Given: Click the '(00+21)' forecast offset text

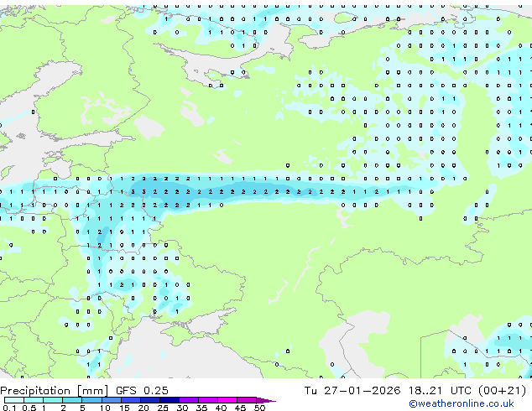Looking at the screenshot, I should click(503, 390).
